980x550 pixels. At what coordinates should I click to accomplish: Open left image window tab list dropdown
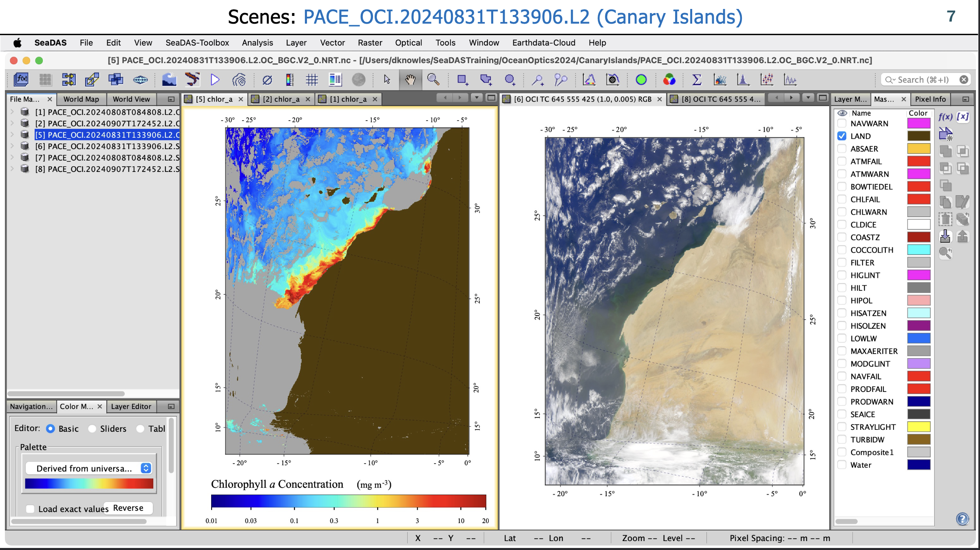476,98
